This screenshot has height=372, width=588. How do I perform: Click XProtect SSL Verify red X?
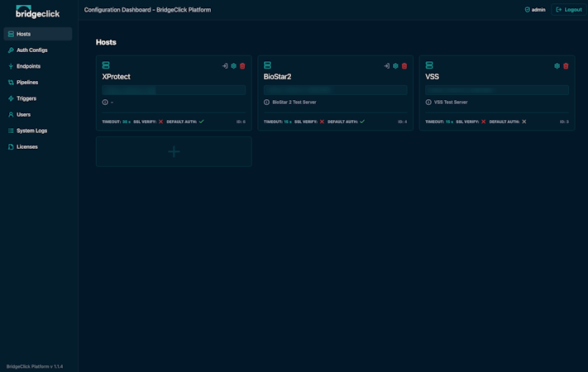161,122
